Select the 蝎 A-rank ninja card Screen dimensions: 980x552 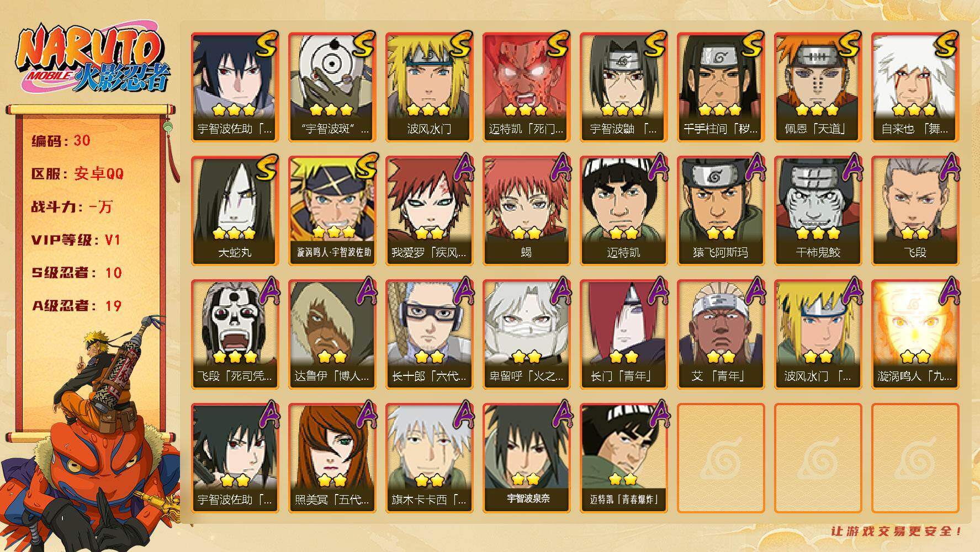[x=526, y=211]
